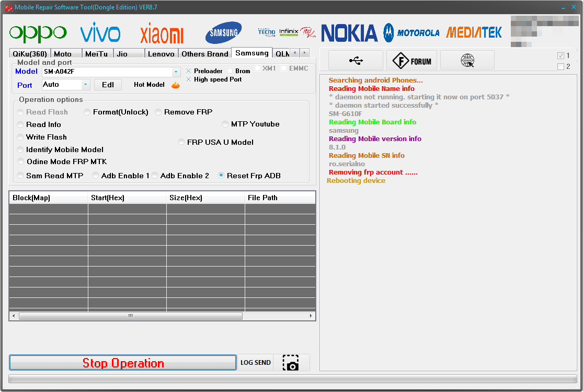Toggle the Preloader checkbox
This screenshot has height=392, width=583.
pyautogui.click(x=189, y=71)
